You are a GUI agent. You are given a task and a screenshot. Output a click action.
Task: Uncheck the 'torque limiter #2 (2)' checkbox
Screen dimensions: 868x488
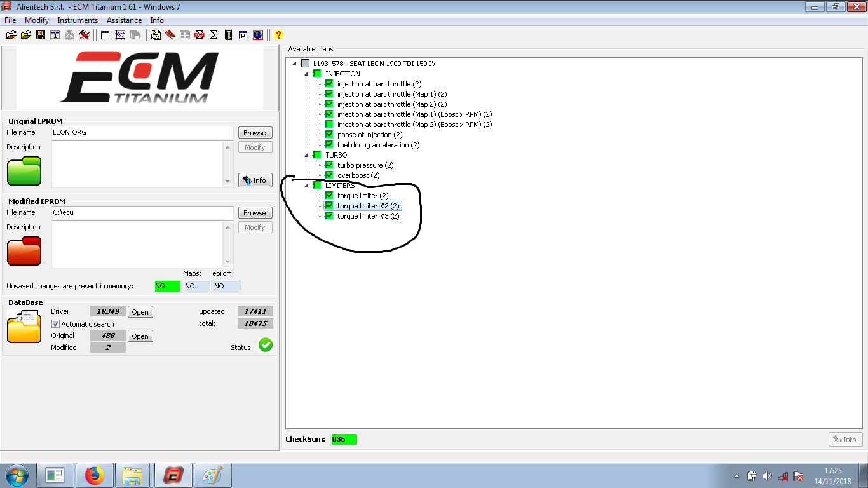[x=329, y=206]
